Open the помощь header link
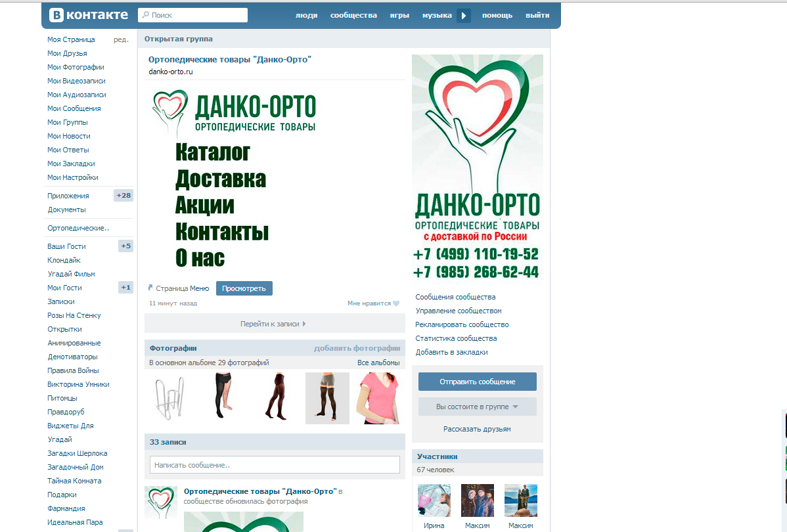 (497, 16)
